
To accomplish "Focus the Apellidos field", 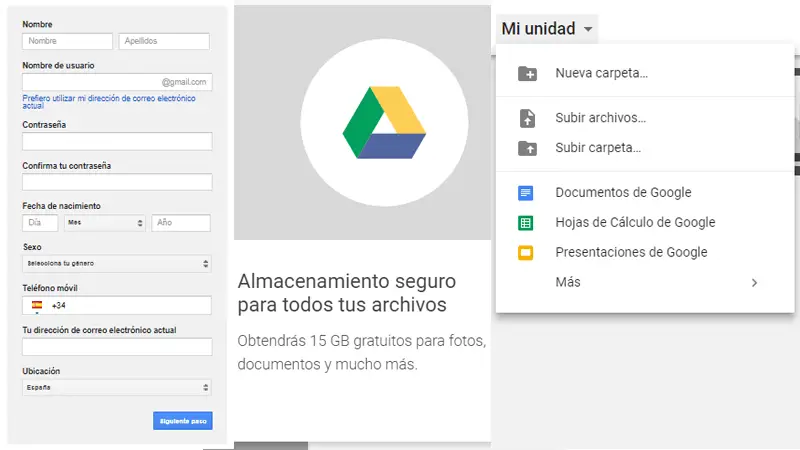I will 164,41.
